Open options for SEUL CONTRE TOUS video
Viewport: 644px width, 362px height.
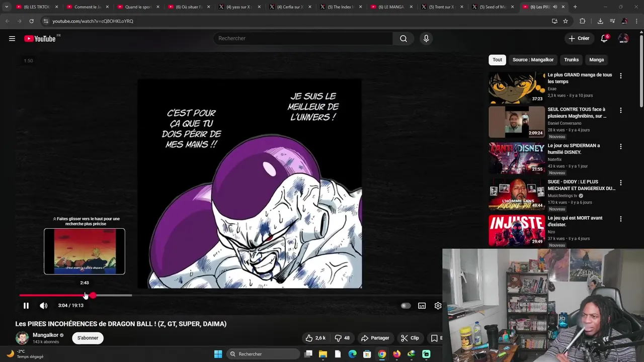(x=620, y=110)
